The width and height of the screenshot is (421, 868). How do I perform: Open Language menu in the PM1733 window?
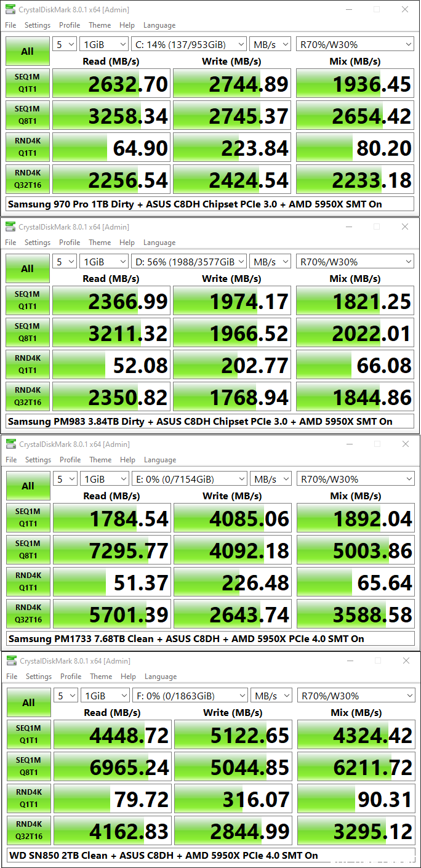[x=160, y=460]
